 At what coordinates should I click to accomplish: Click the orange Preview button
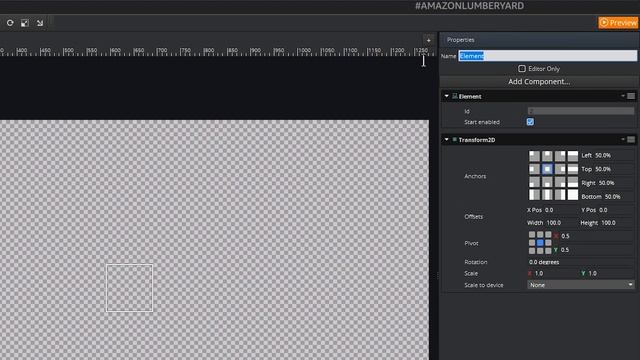618,23
